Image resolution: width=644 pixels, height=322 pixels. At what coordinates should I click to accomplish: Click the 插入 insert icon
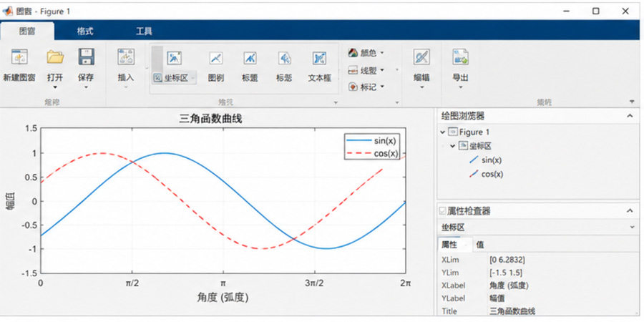pyautogui.click(x=126, y=57)
